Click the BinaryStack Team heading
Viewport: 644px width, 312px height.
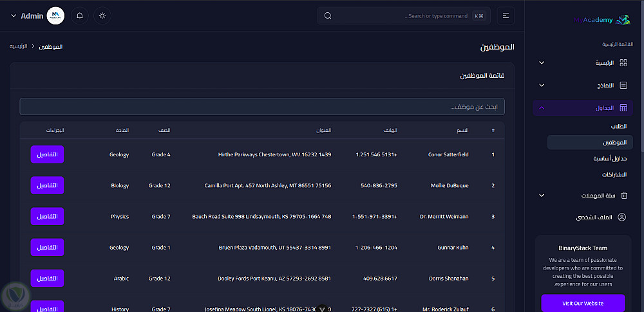tap(583, 248)
